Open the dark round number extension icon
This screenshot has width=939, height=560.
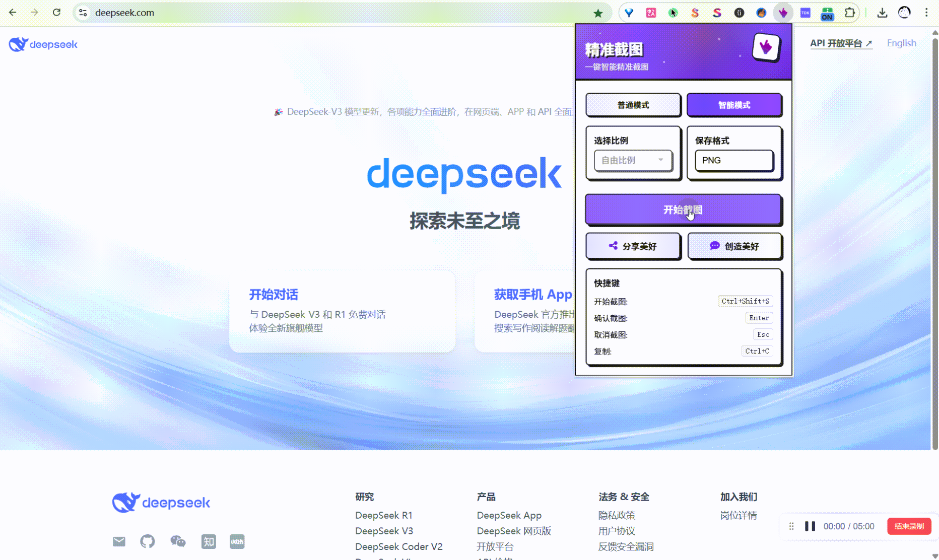pos(739,13)
